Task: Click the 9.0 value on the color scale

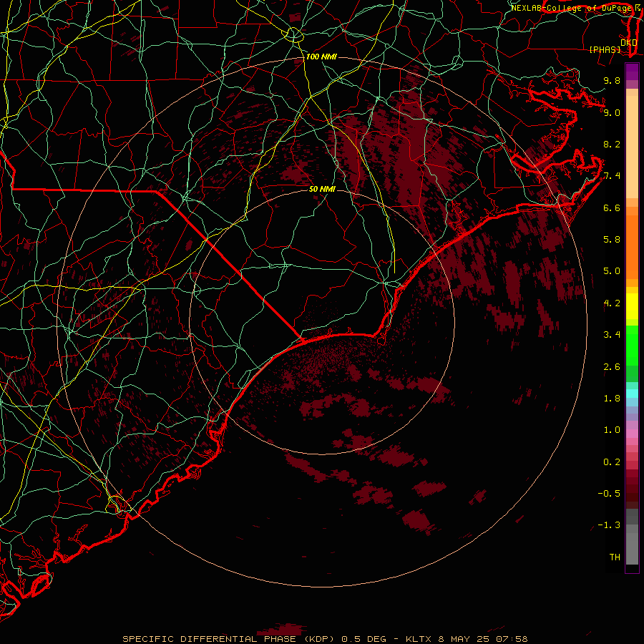Action: [x=612, y=112]
